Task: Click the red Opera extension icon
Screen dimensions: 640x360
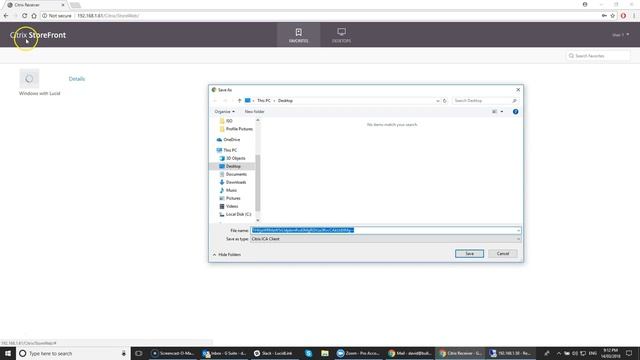Action: pyautogui.click(x=623, y=16)
